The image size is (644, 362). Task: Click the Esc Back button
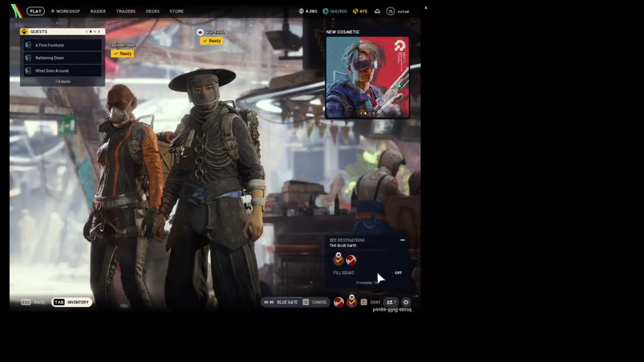[x=33, y=302]
